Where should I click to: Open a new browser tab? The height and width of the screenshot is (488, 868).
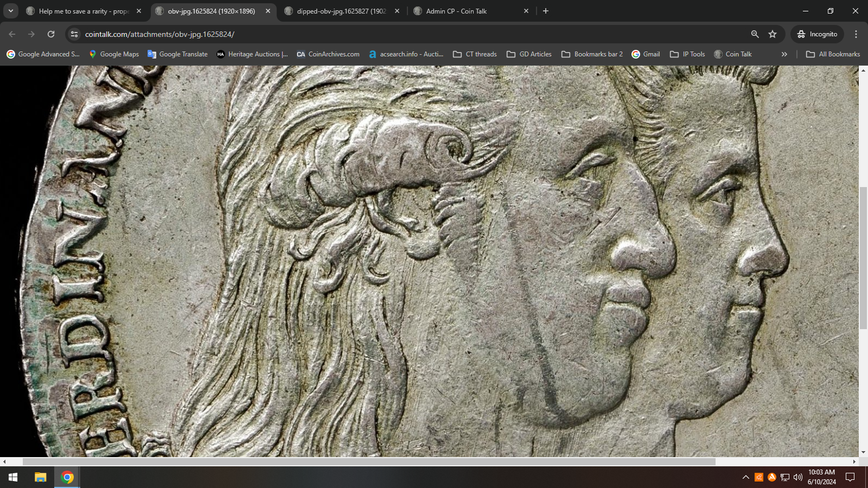(546, 11)
